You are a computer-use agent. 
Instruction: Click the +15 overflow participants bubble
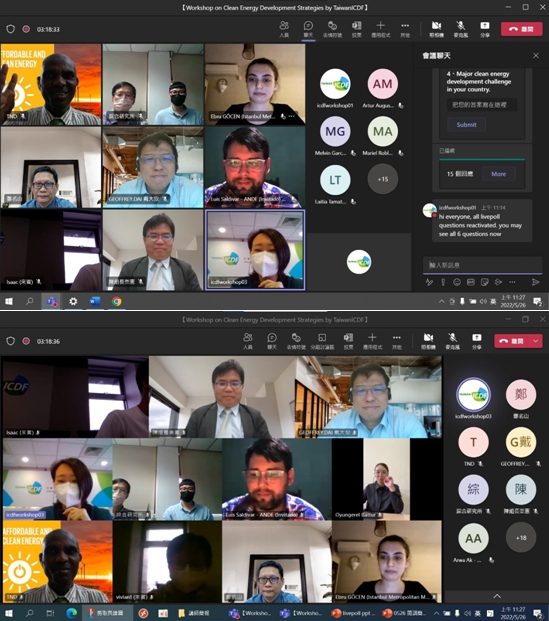tap(383, 179)
